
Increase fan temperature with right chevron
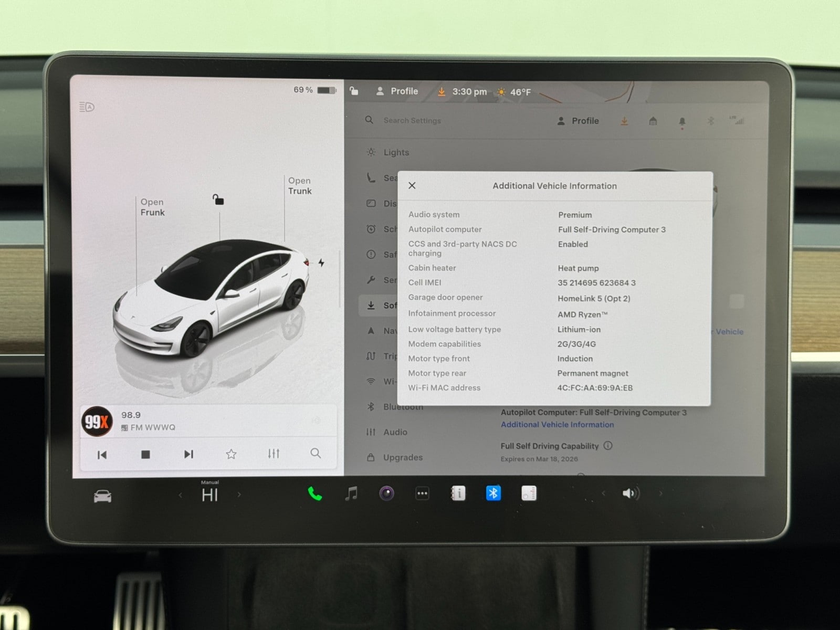pos(239,495)
